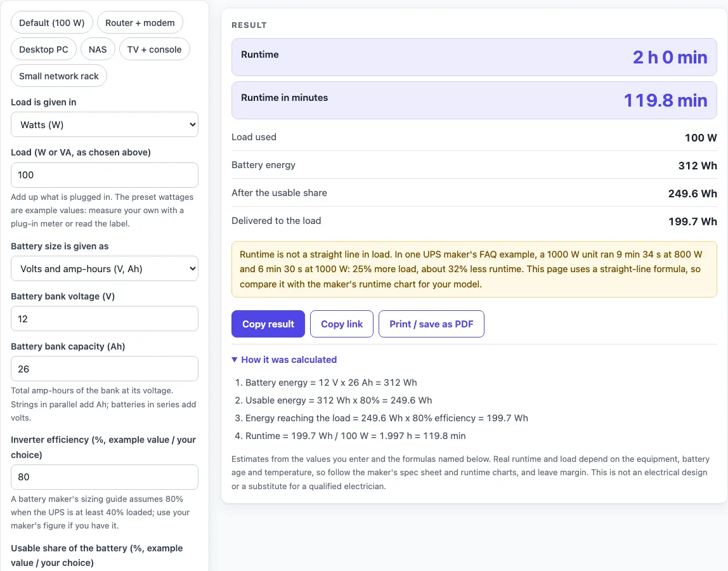
Task: Click the 'Usable share of the battery' field label
Action: (96, 555)
